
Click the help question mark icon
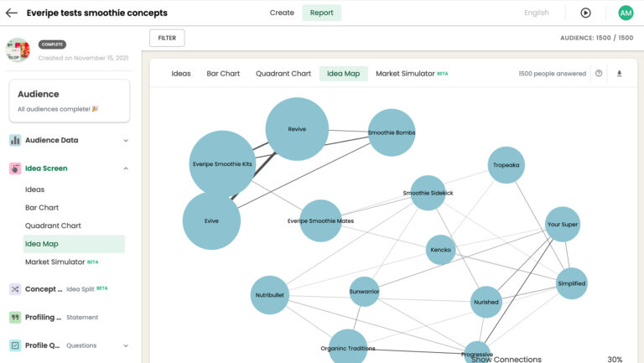[x=599, y=74]
